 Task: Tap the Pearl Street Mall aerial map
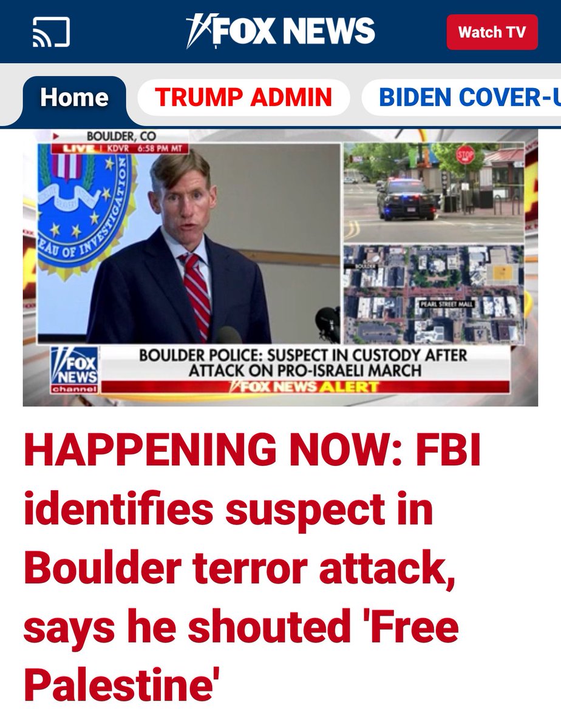(x=433, y=295)
